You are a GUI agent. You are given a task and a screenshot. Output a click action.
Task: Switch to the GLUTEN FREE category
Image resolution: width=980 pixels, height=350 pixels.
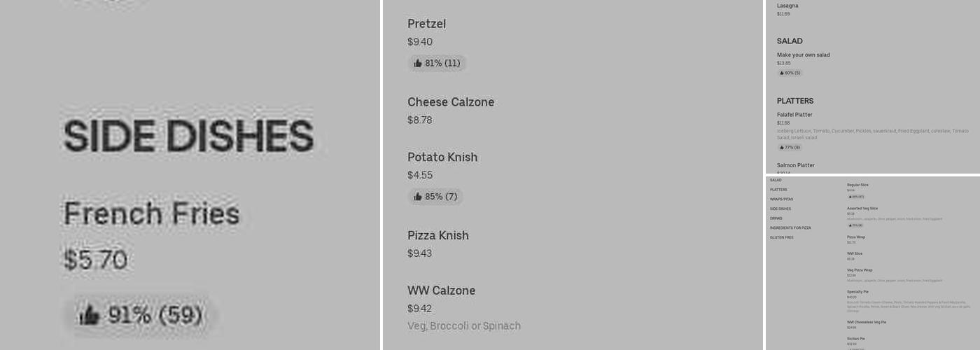[x=782, y=237]
